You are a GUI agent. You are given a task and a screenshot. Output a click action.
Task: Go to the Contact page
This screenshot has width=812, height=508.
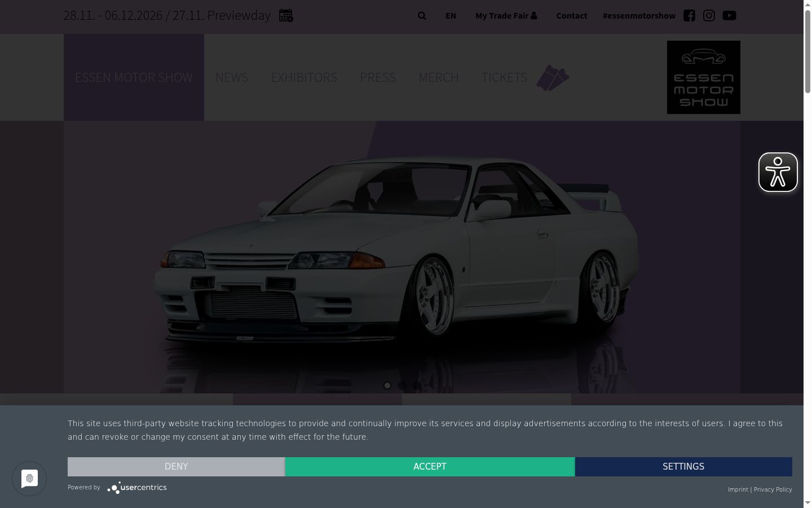572,16
